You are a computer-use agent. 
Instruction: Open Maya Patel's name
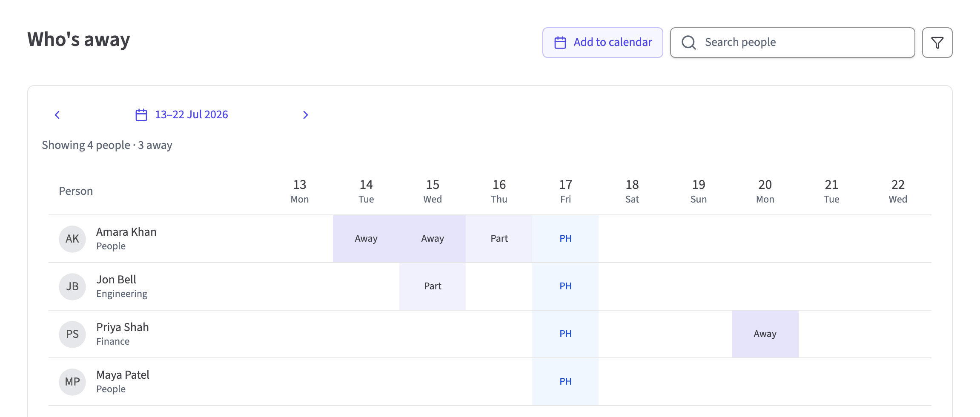pyautogui.click(x=123, y=375)
